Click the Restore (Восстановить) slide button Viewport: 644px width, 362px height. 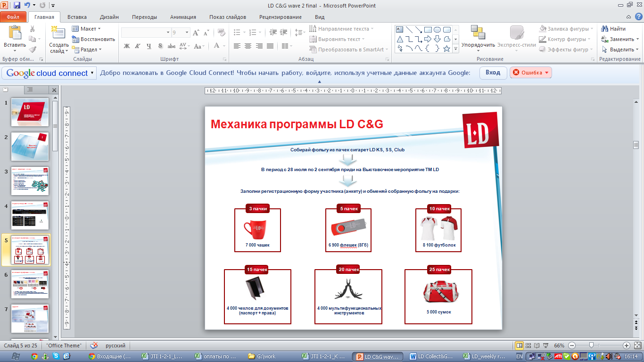(93, 39)
